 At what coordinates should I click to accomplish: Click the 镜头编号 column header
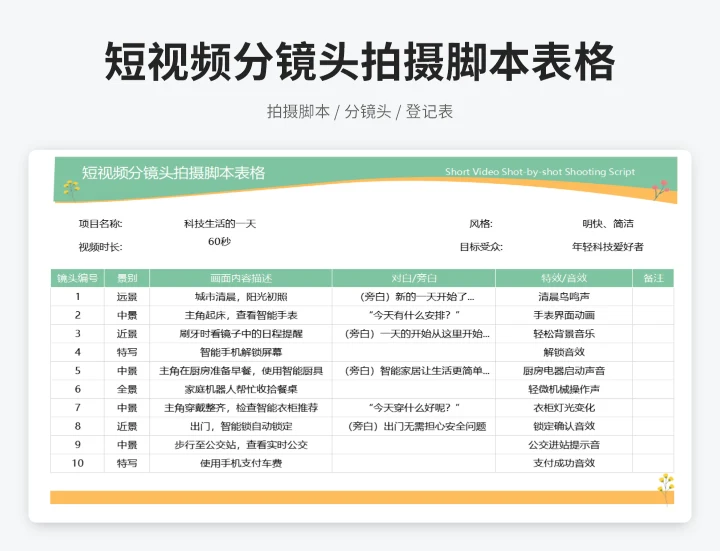[x=77, y=278]
